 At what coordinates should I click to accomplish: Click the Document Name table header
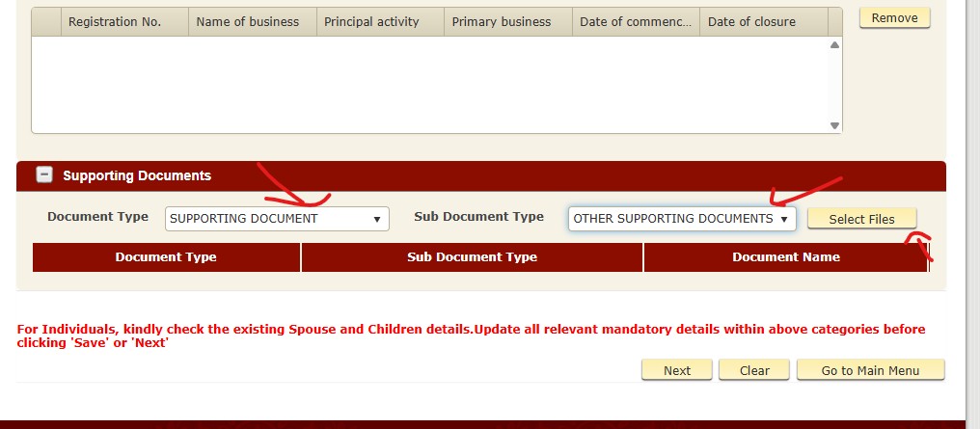785,257
